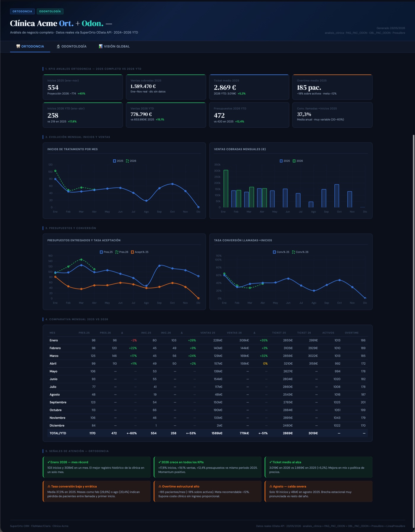Click the bar chart icon on Visión Global tab
This screenshot has height=532, width=415.
pyautogui.click(x=101, y=47)
